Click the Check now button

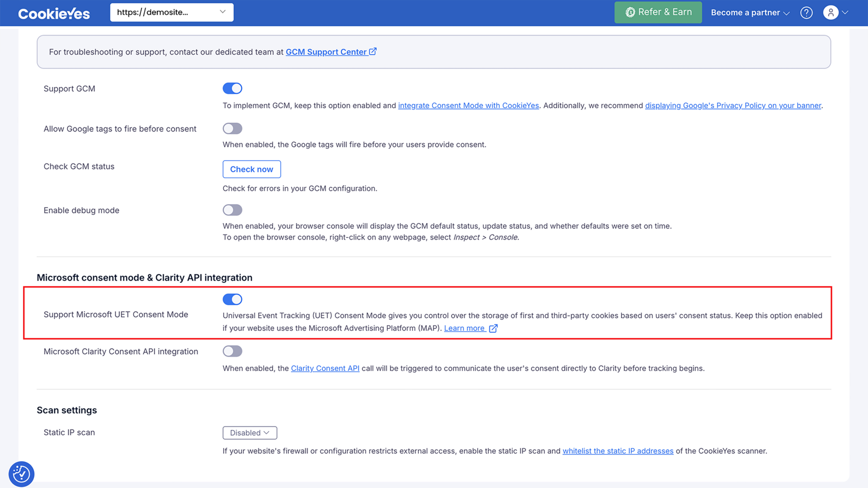click(251, 169)
